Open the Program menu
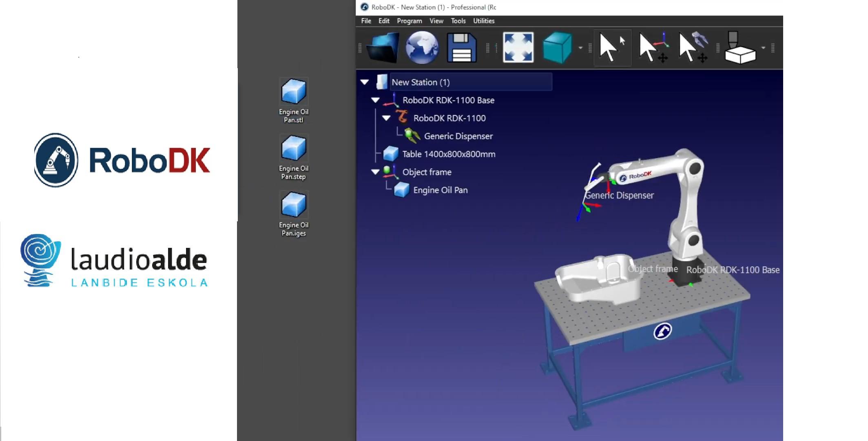Viewport: 868px width, 441px height. (x=409, y=21)
